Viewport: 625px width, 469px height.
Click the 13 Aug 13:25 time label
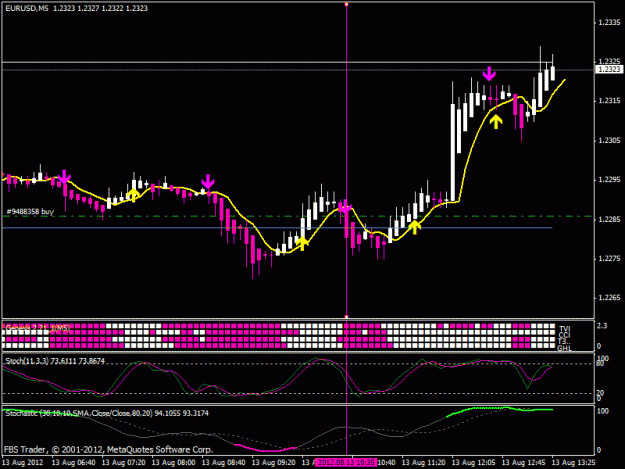pyautogui.click(x=574, y=462)
